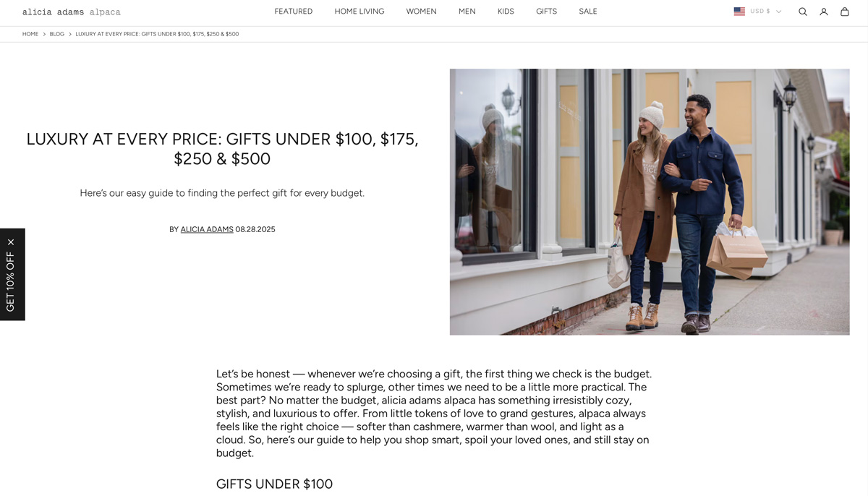Viewport: 868px width, 496px height.
Task: Click the chevron after HOME breadcrumb
Action: pyautogui.click(x=44, y=34)
